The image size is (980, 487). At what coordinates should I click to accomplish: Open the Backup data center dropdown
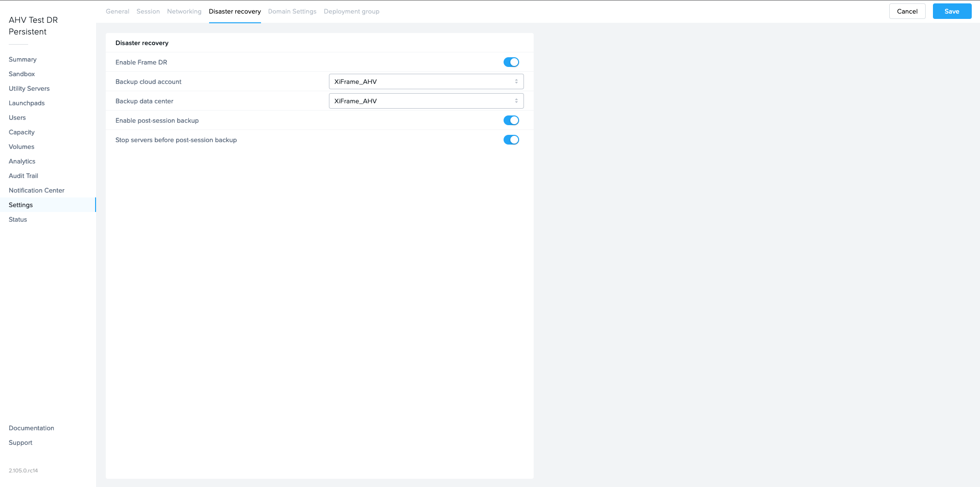[x=426, y=101]
